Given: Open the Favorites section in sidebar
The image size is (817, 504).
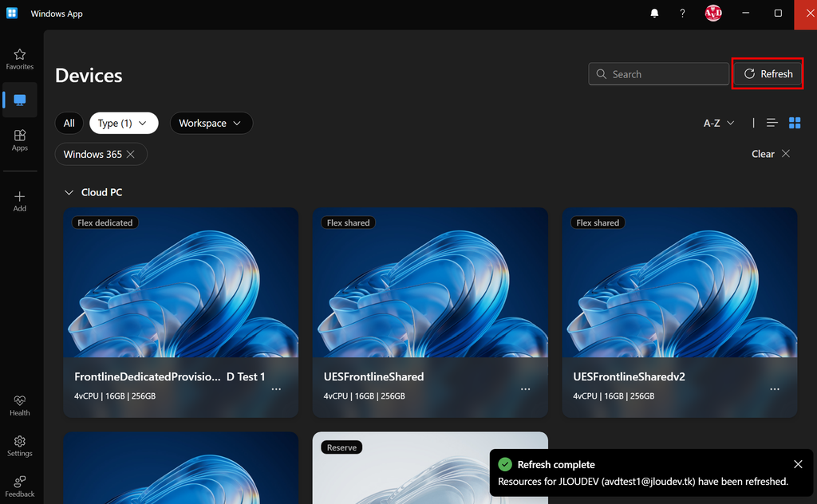Looking at the screenshot, I should (x=20, y=59).
